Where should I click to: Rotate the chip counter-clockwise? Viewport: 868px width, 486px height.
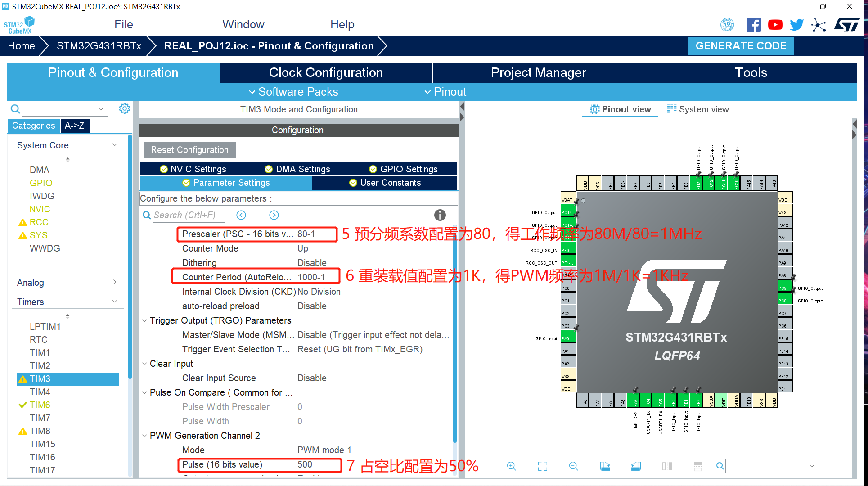[x=636, y=466]
